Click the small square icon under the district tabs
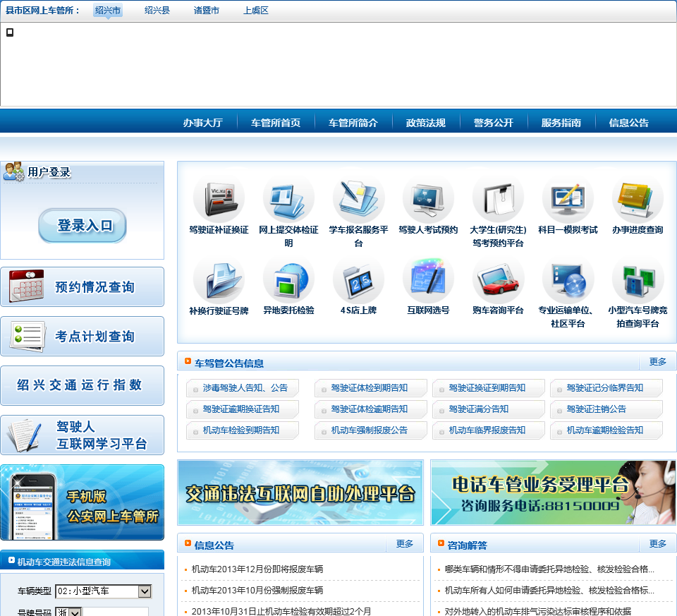677x616 pixels. tap(9, 32)
